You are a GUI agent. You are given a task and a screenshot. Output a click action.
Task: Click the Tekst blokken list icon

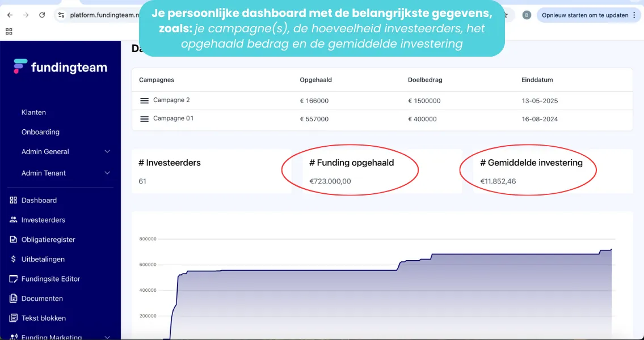14,318
